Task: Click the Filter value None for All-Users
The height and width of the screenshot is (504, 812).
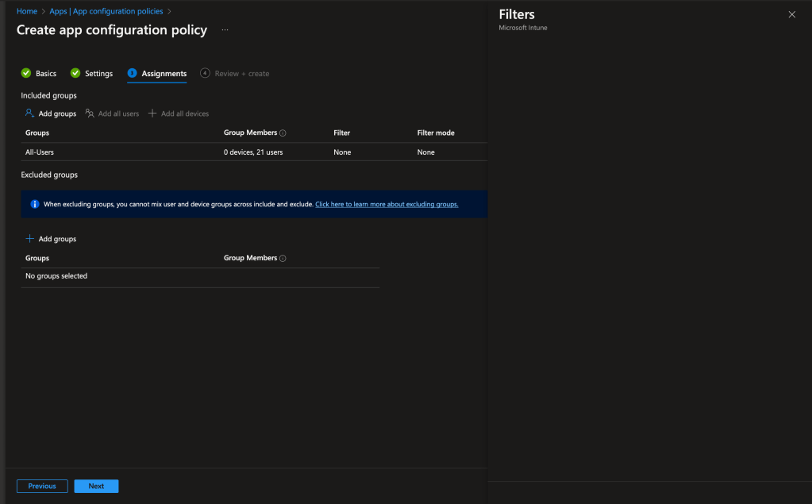Action: (x=342, y=152)
